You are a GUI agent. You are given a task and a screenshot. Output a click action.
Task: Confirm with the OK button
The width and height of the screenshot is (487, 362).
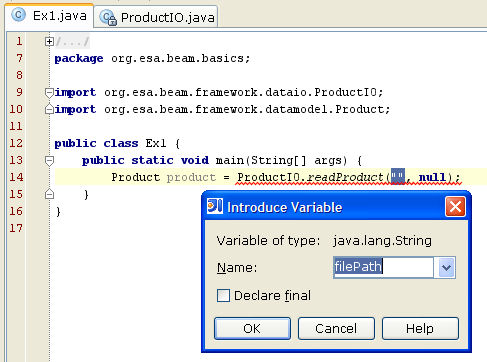coord(252,329)
